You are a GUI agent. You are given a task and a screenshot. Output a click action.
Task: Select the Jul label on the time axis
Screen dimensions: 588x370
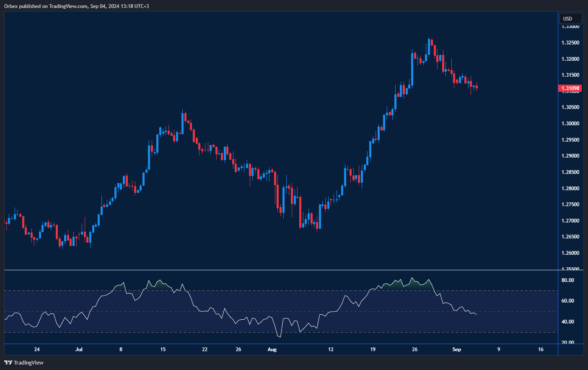coord(79,349)
